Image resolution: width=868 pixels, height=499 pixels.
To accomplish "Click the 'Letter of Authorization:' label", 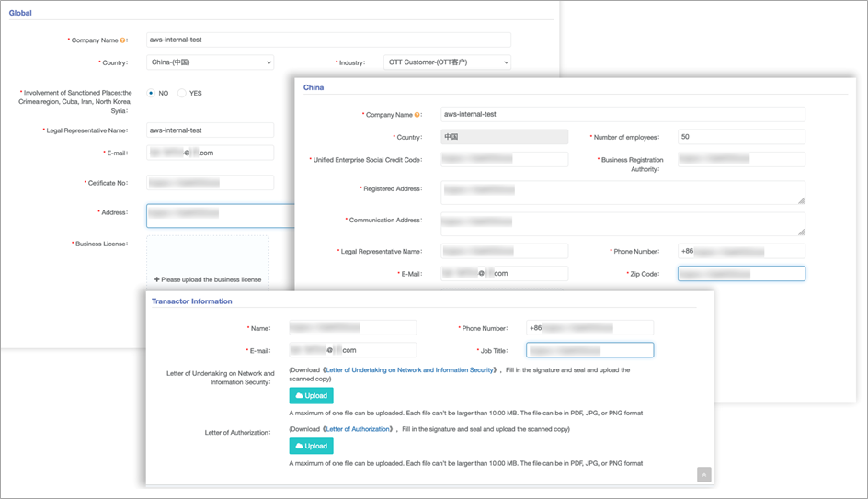I will (238, 433).
